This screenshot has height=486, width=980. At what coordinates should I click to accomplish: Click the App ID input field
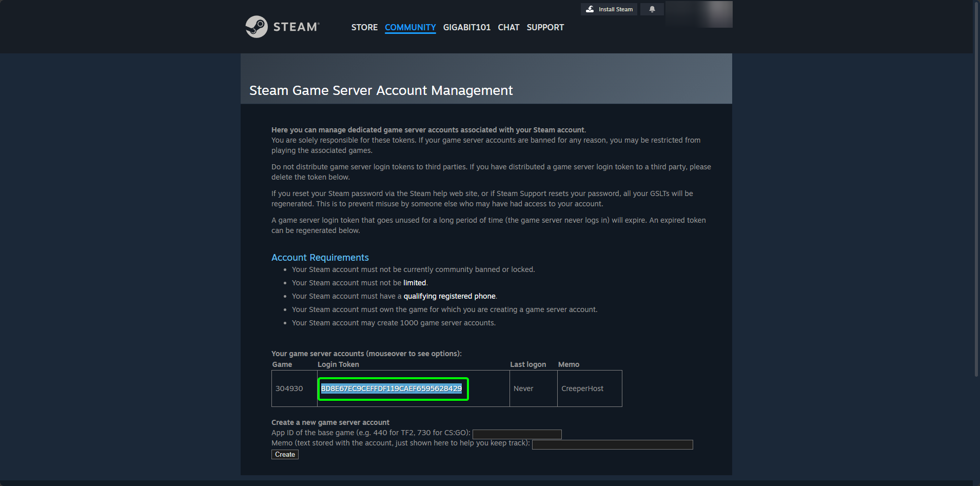517,434
